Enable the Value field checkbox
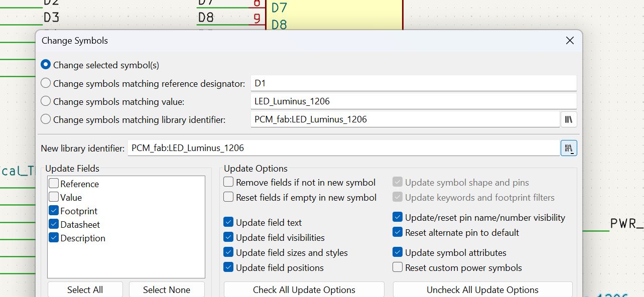 coord(54,197)
